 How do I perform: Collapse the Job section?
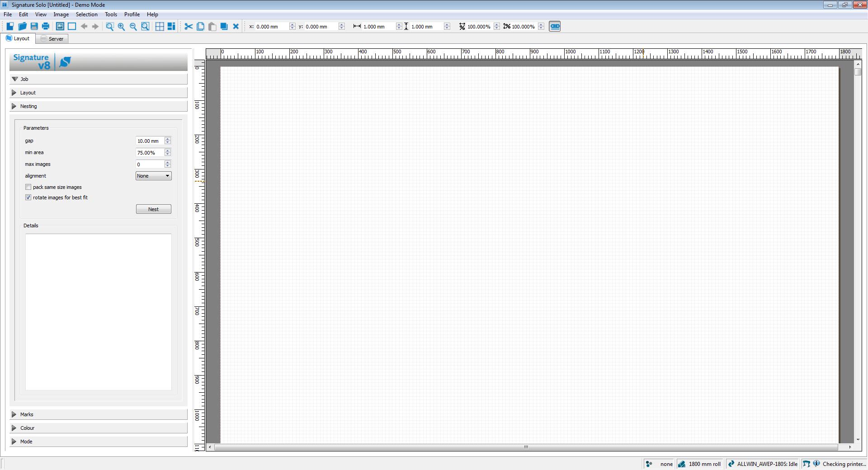[x=98, y=79]
